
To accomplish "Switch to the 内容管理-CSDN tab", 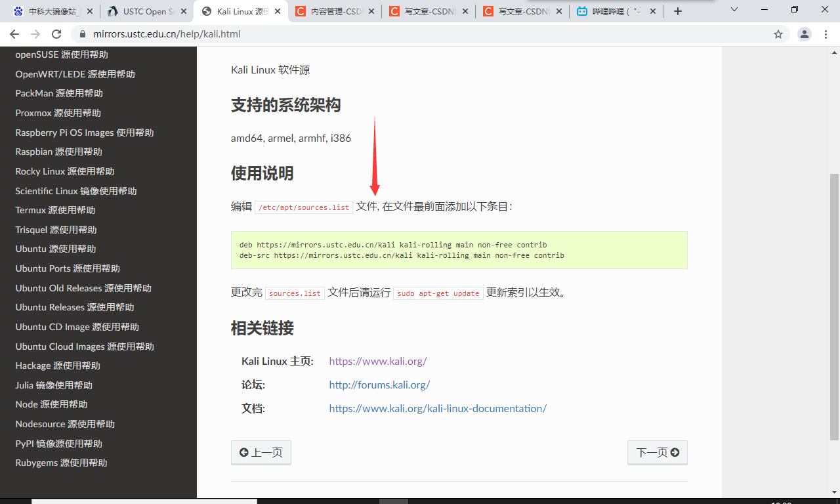I will click(x=336, y=11).
